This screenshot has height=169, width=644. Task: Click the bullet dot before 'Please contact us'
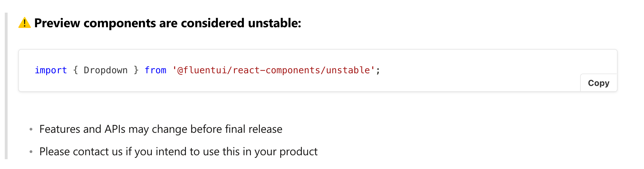tap(31, 152)
